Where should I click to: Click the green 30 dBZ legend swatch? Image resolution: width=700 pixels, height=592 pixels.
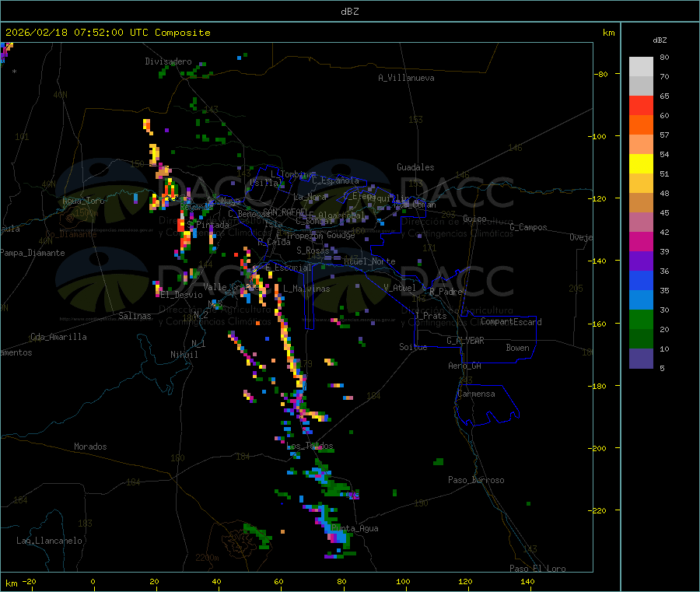click(641, 319)
